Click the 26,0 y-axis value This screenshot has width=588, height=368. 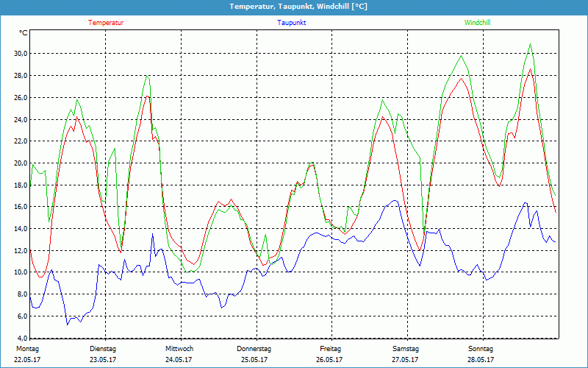tap(21, 97)
